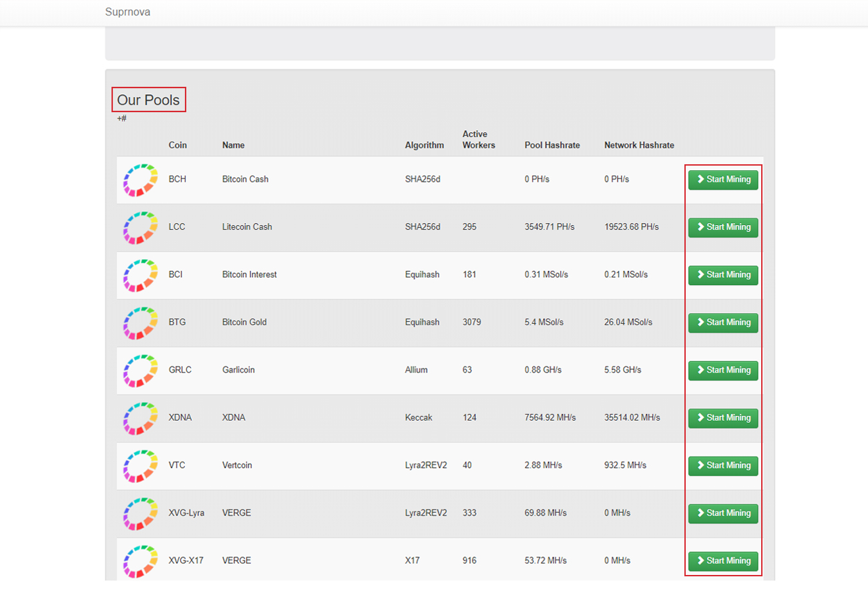Screen dimensions: 868x591
Task: Click the 7564.92 MH/s pool hashrate
Action: click(550, 418)
